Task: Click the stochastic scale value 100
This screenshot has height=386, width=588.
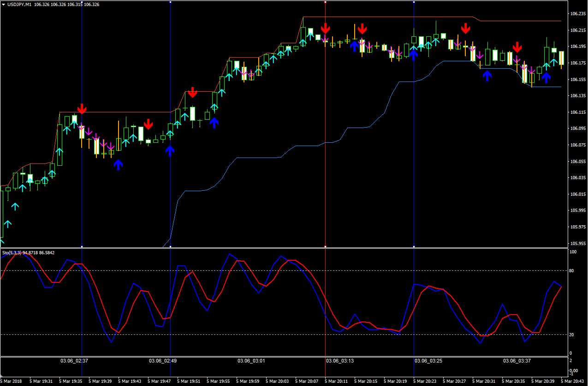Action: point(573,252)
